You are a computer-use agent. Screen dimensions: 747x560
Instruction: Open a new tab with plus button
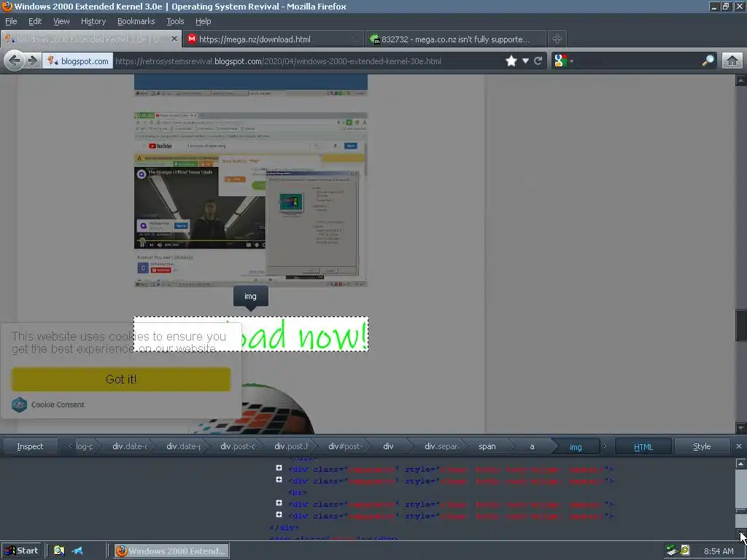coord(557,39)
